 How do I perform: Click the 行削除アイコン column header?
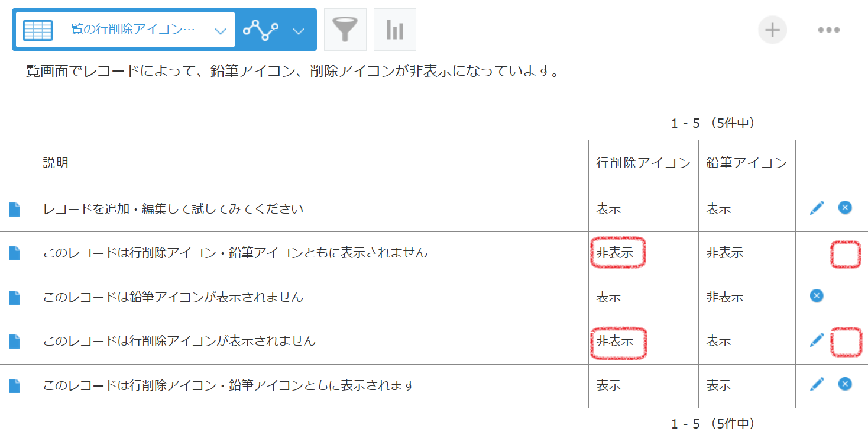click(643, 163)
